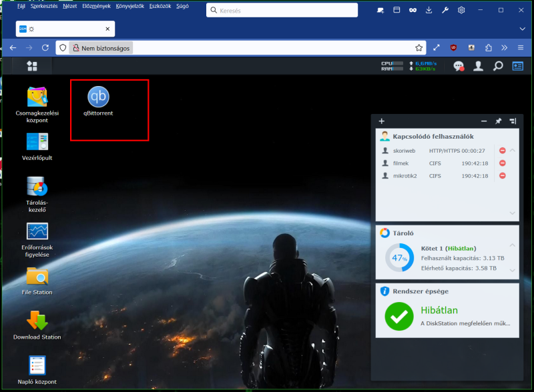
Task: Click the green Hibátlan health status
Action: coord(439,310)
